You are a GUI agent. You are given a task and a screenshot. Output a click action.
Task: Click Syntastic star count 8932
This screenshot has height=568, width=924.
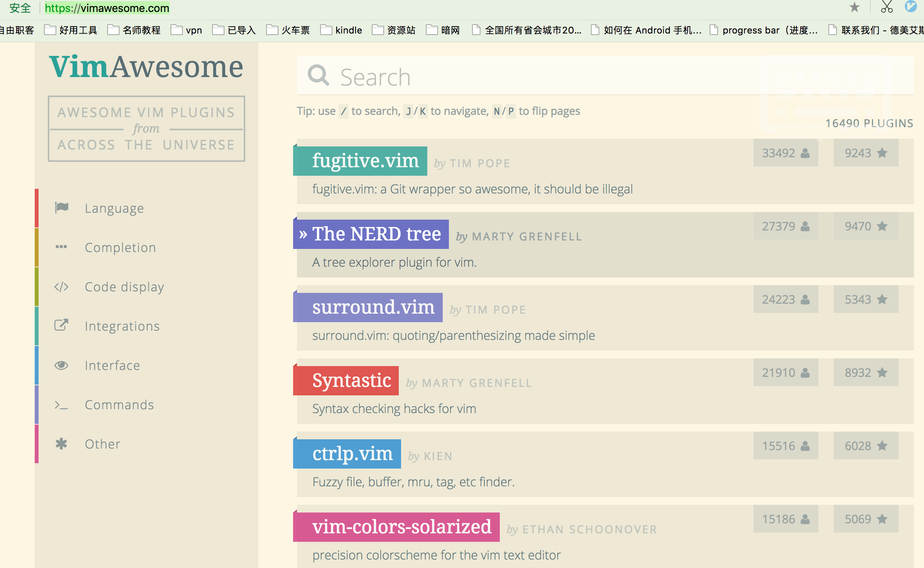[x=866, y=373]
